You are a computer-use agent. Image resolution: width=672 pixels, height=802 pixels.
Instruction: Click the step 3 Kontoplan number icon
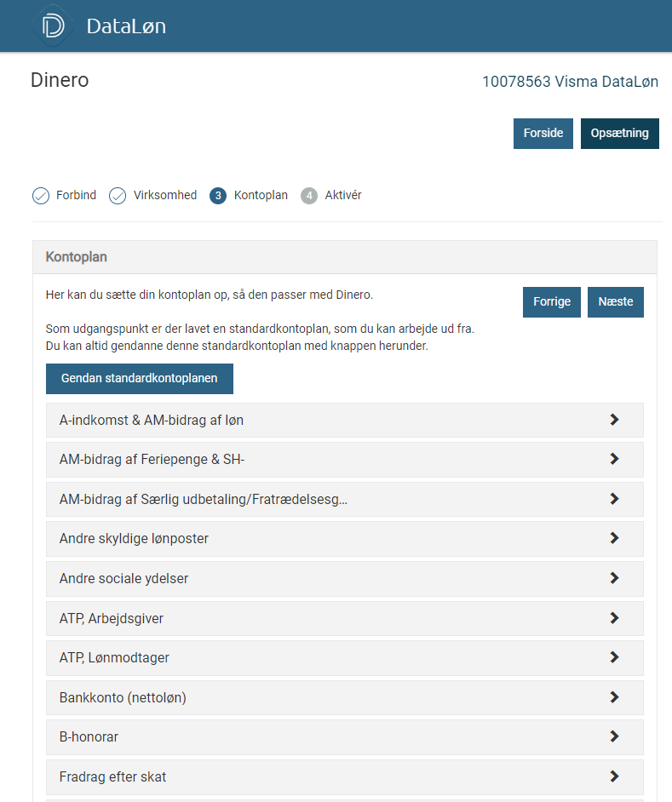[x=218, y=195]
